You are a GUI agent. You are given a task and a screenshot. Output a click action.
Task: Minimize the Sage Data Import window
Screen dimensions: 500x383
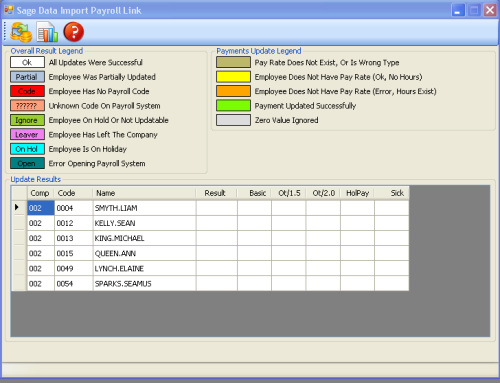(x=458, y=10)
